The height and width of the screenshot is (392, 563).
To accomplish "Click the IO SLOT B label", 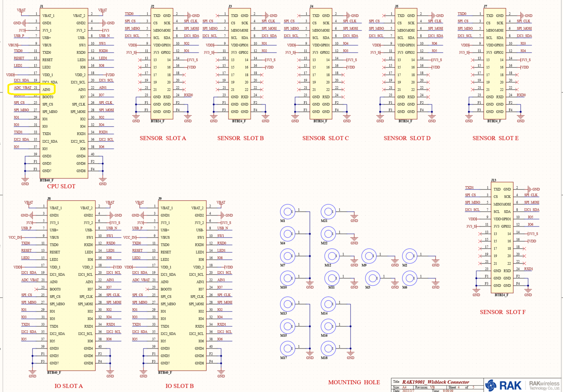I will tap(180, 386).
